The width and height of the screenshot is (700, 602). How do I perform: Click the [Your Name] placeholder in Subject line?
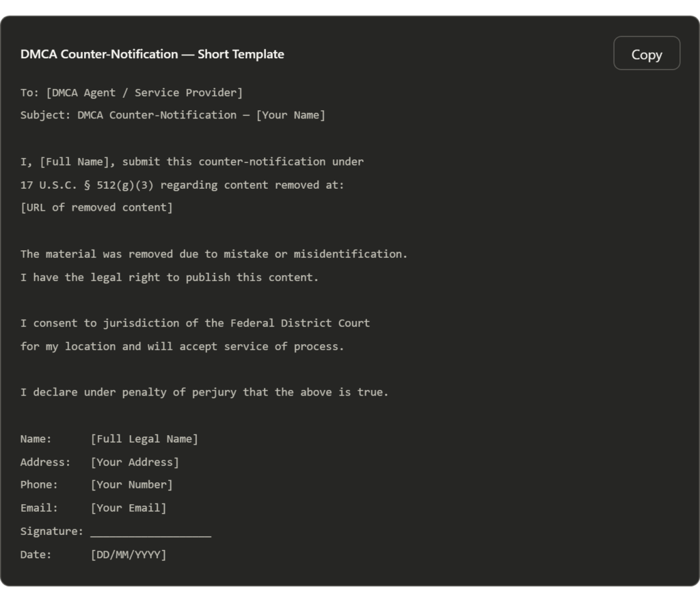pos(291,115)
